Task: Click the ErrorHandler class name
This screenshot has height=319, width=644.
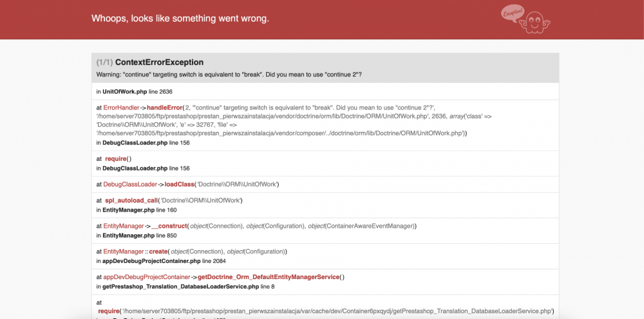Action: coord(121,107)
